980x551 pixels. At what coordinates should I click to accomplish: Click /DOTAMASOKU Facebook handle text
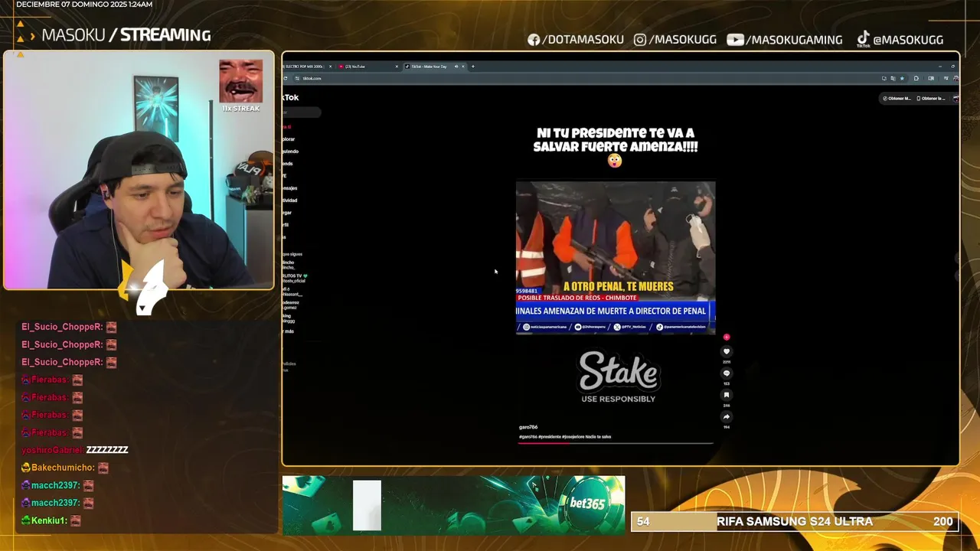point(583,40)
